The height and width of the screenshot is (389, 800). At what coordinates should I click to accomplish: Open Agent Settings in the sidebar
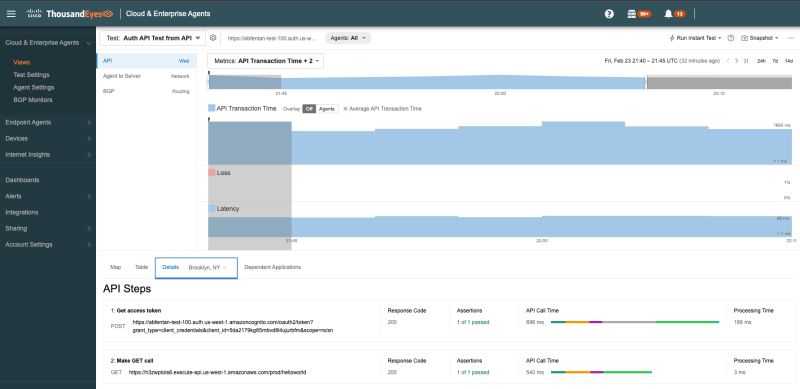34,87
